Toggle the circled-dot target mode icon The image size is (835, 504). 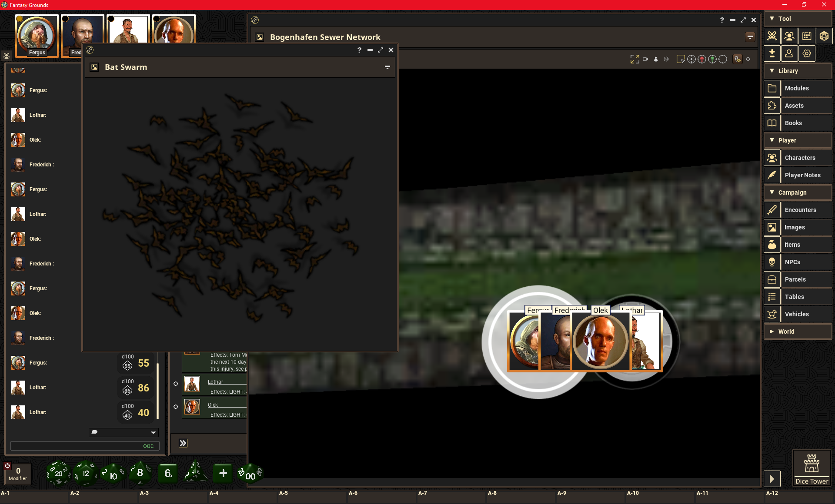coord(691,59)
